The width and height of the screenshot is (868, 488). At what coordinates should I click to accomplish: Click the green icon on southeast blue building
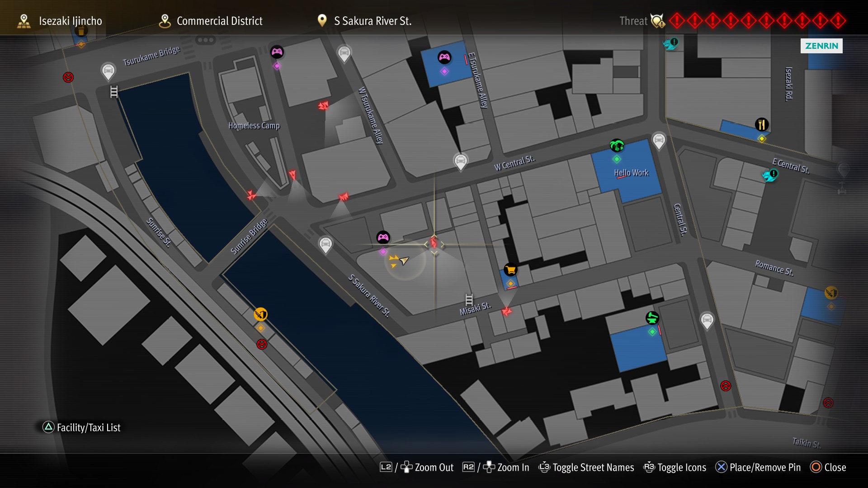point(652,318)
